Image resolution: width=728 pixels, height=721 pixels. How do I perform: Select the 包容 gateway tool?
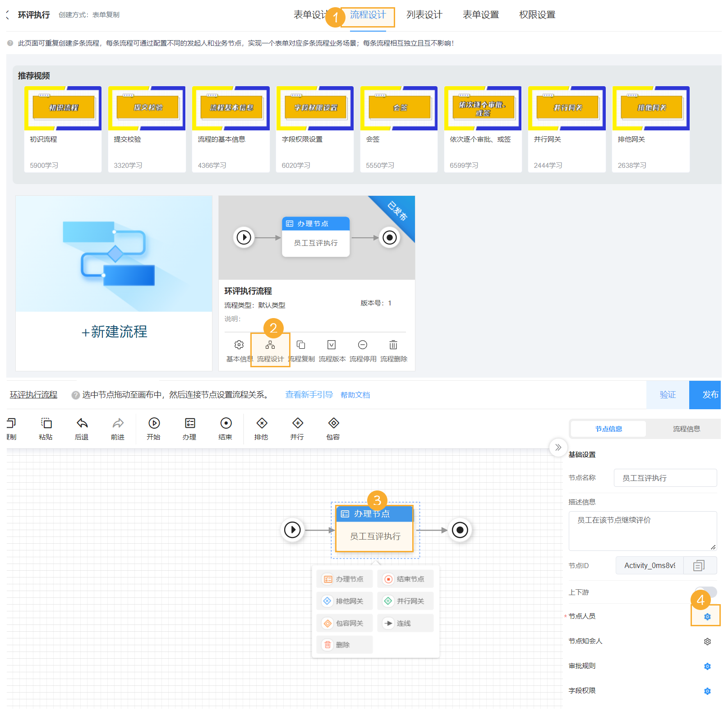pyautogui.click(x=333, y=428)
